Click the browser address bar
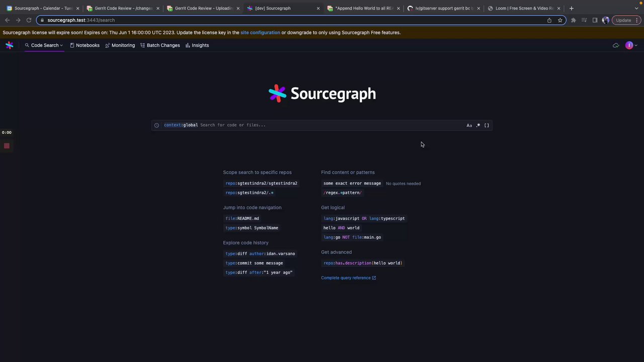Viewport: 644px width, 362px height. tap(301, 20)
